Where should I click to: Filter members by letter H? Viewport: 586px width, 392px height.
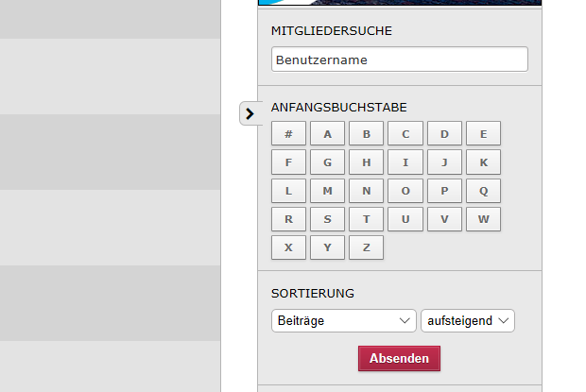click(367, 162)
